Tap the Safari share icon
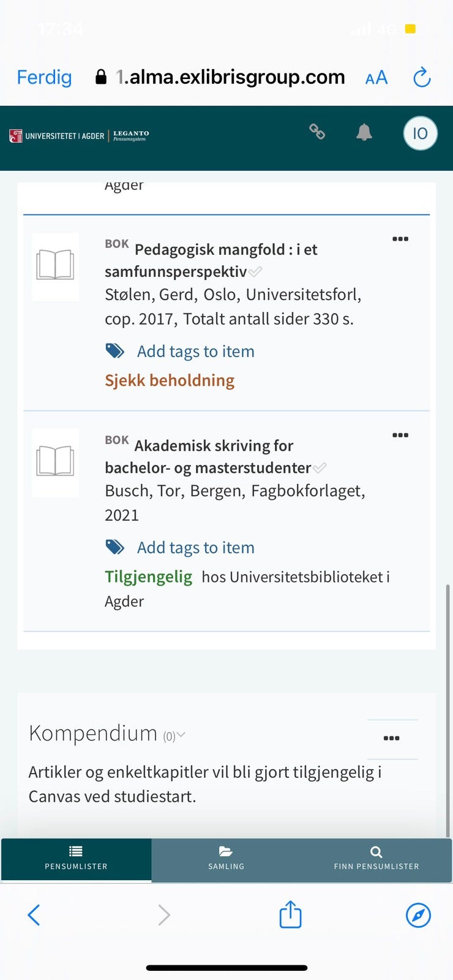This screenshot has height=980, width=453. tap(290, 914)
